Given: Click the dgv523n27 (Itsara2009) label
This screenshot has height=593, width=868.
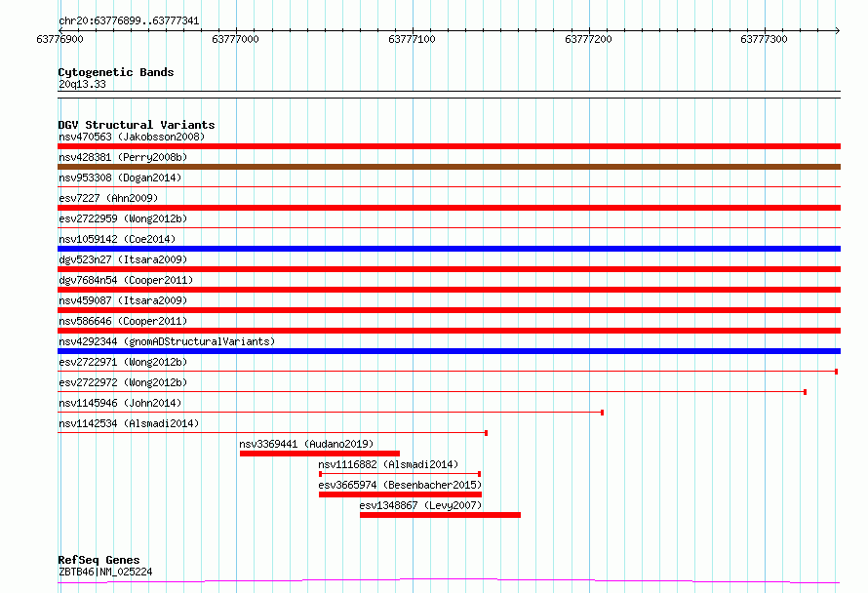Looking at the screenshot, I should coord(123,259).
